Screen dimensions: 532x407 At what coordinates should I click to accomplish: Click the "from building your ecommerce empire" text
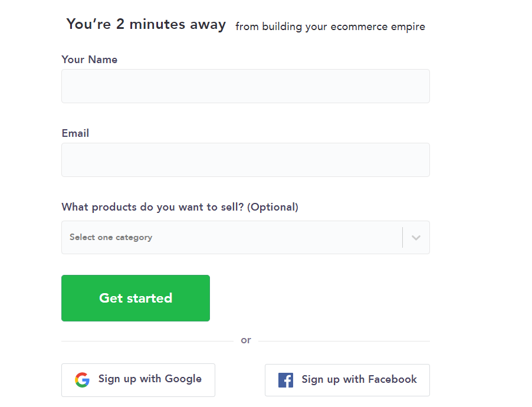coord(330,27)
